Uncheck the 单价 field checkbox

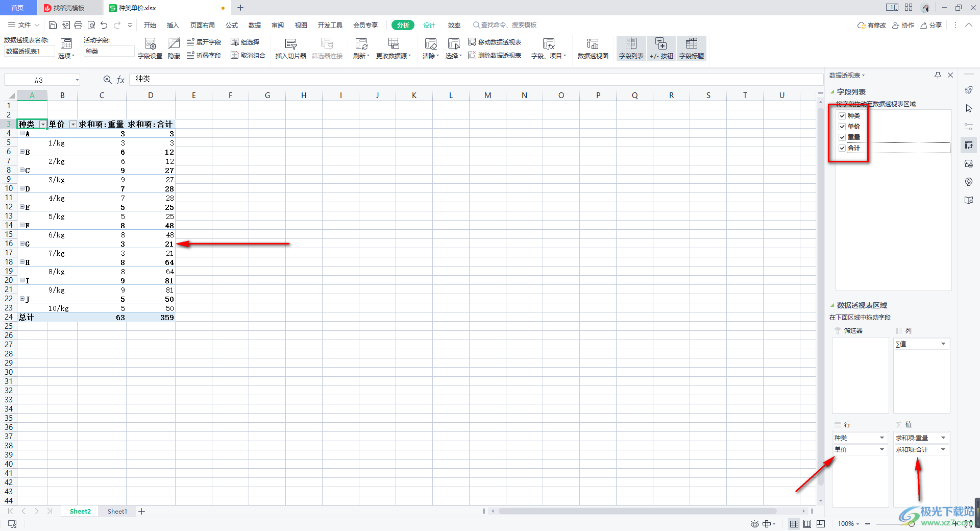coord(842,127)
